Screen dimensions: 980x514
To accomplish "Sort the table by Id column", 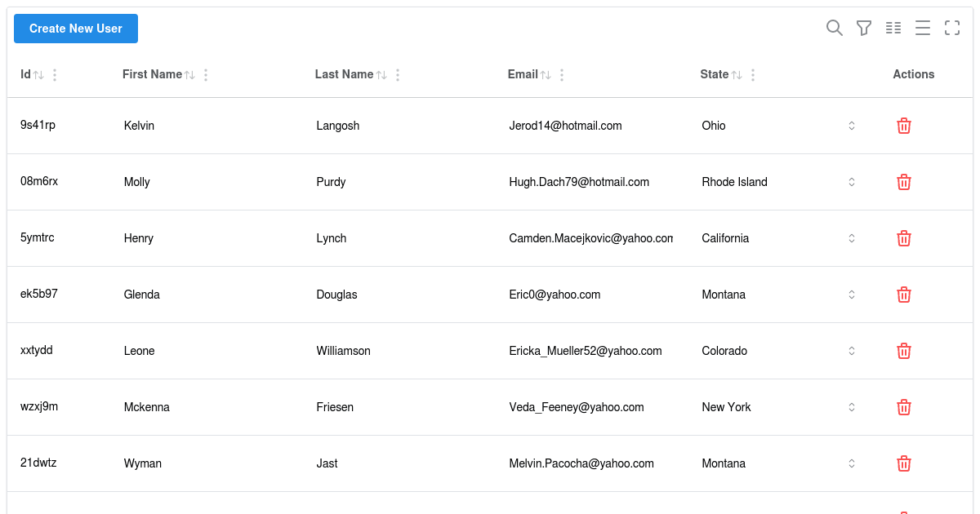I will [x=38, y=75].
